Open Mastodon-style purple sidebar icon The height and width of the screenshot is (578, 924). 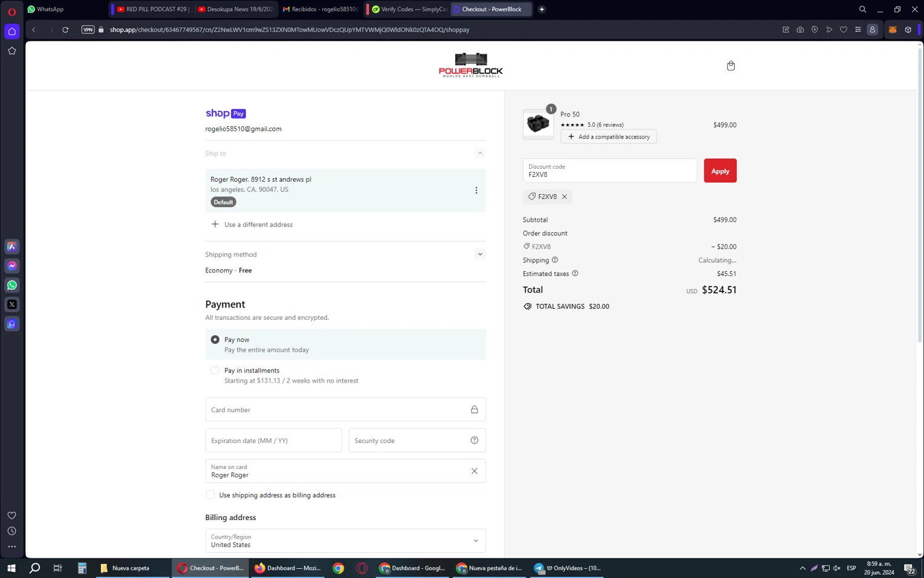coord(12,324)
